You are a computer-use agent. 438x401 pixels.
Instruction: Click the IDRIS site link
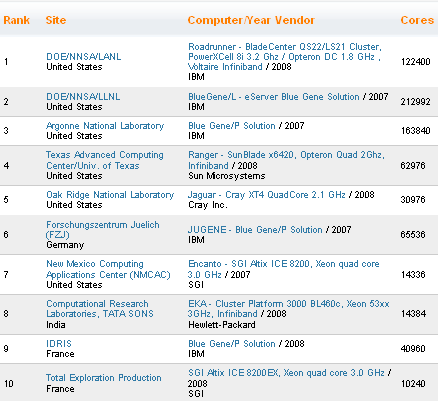[59, 344]
